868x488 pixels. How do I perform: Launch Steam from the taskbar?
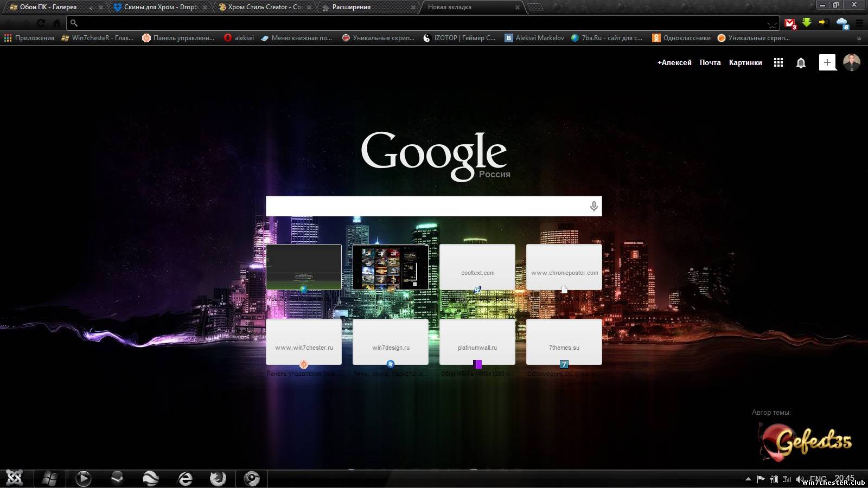[x=117, y=478]
